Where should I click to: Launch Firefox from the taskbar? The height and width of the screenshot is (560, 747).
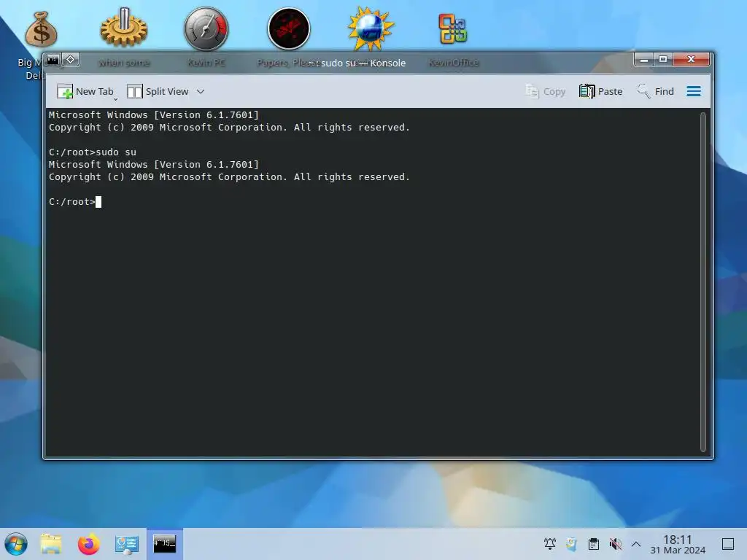coord(88,544)
